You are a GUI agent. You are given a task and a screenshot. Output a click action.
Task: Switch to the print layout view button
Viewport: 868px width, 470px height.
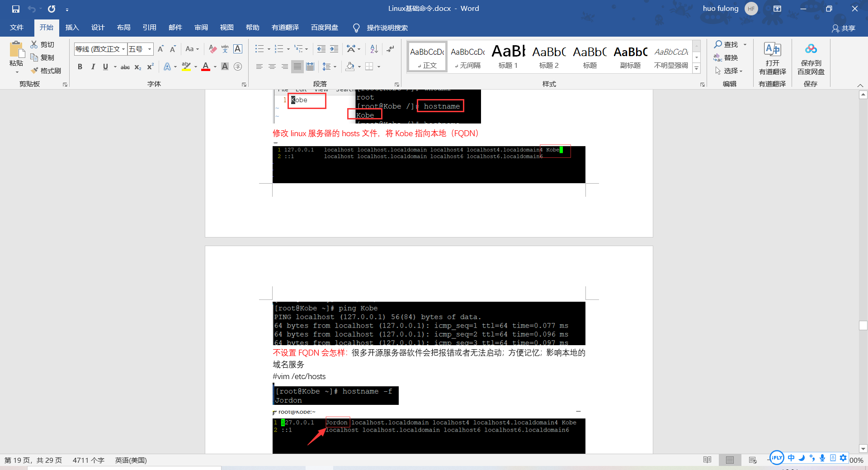tap(730, 460)
